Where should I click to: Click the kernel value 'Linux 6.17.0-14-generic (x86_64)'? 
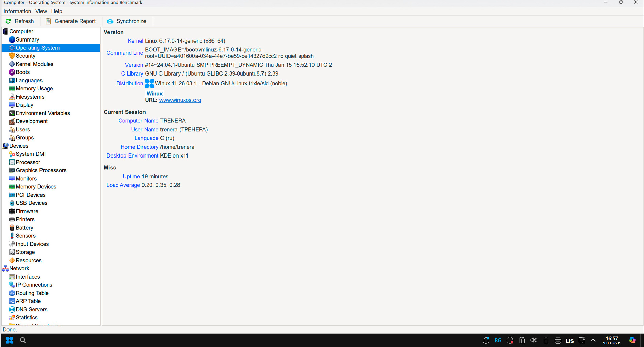pos(185,41)
